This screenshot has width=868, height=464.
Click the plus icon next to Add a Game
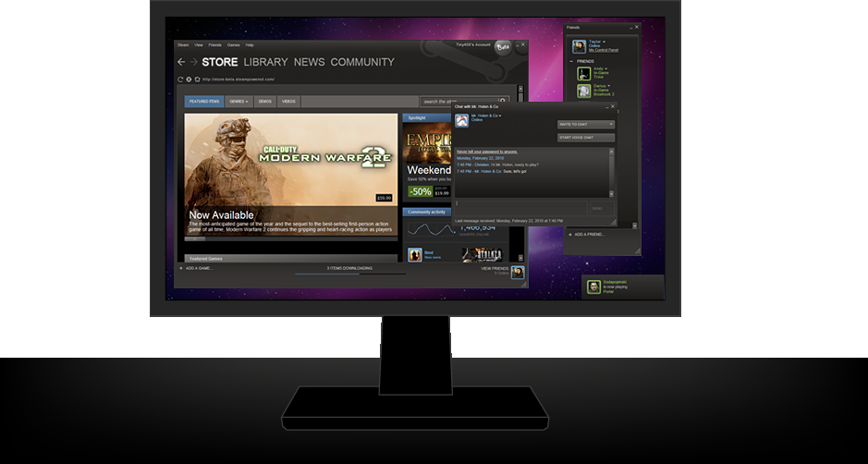[x=181, y=268]
